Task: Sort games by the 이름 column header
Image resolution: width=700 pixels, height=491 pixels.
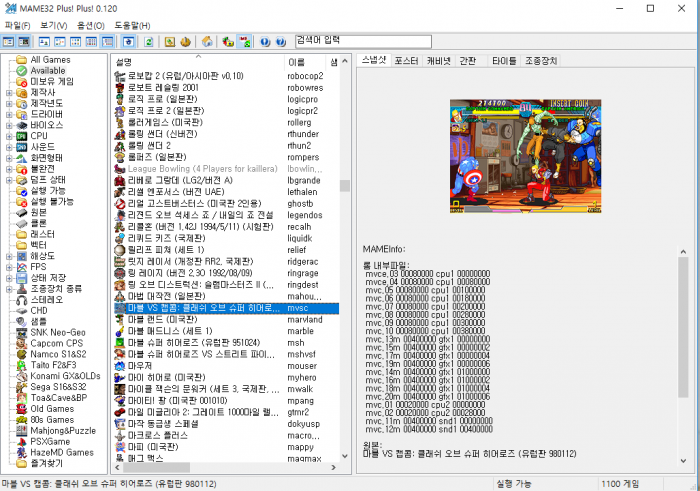Action: coord(304,62)
